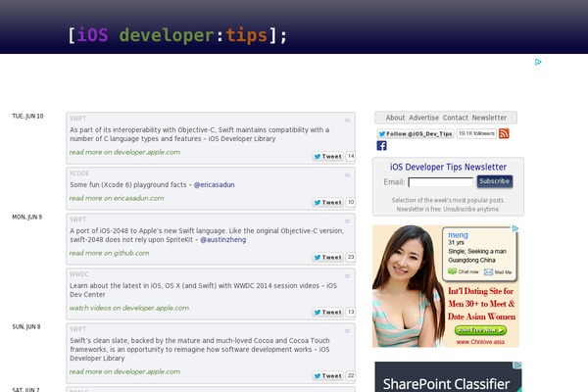Open iOS Developer Tips Newsletter heading link
Screen dimensions: 588x392
448,167
